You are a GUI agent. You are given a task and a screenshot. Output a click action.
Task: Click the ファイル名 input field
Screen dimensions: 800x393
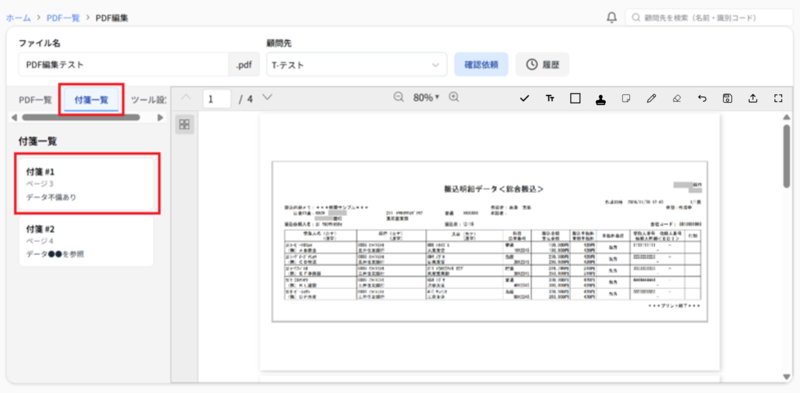(123, 65)
